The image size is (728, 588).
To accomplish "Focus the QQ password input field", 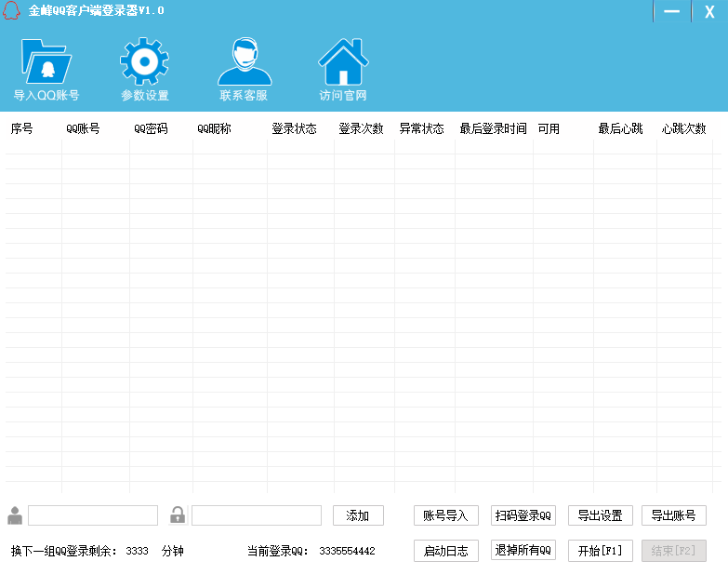I will [257, 515].
